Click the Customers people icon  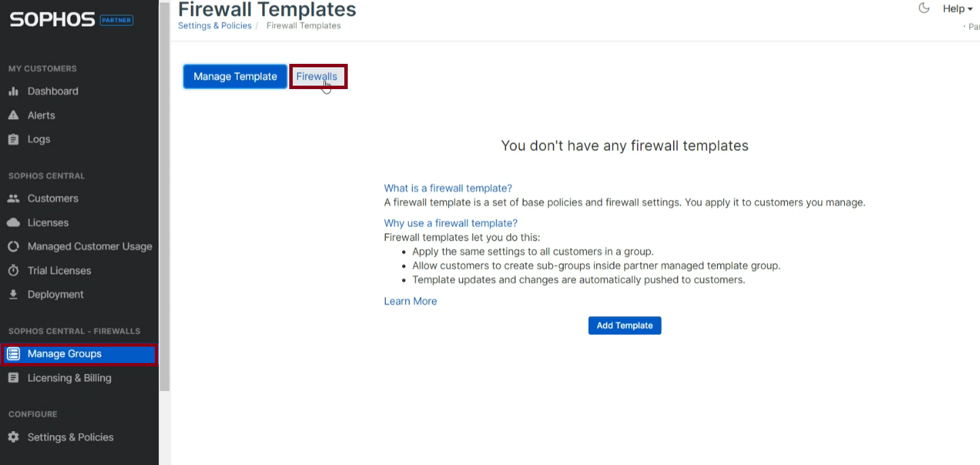click(13, 199)
